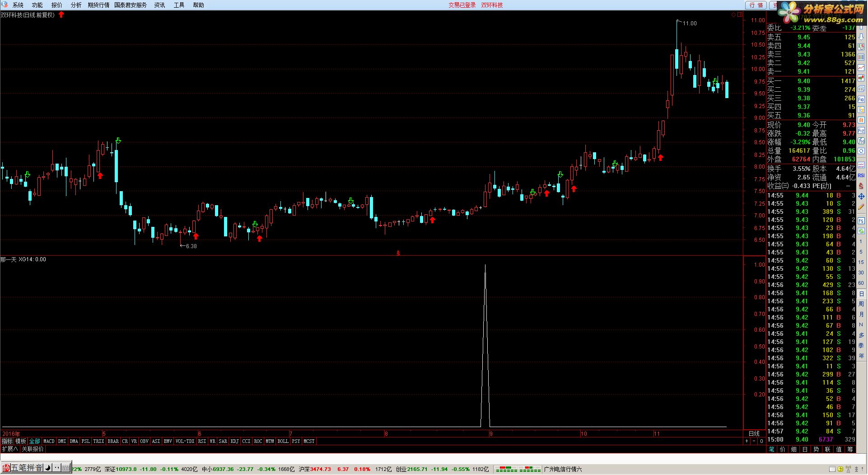This screenshot has height=475, width=868.
Task: Click the colored grid table icon
Action: (x=861, y=57)
